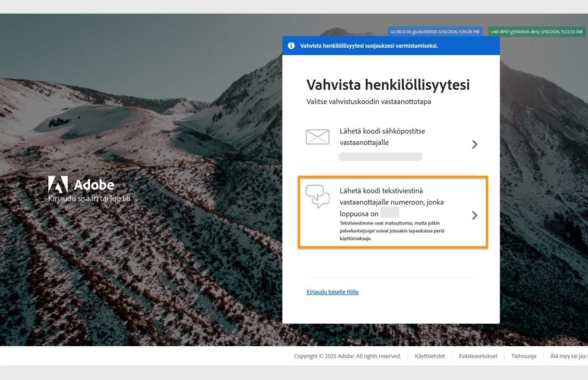Click the masked email recipient bar
Image resolution: width=588 pixels, height=380 pixels.
[380, 156]
